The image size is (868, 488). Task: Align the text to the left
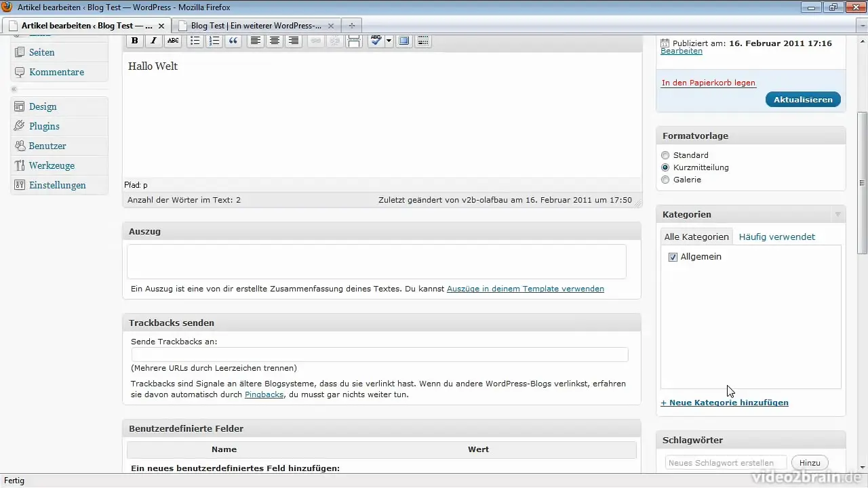pos(255,41)
